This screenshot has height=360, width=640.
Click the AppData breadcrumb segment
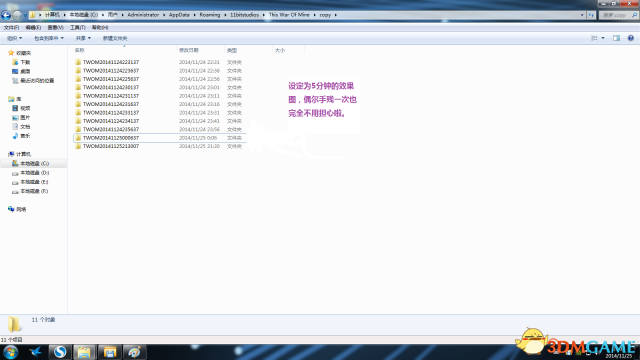179,15
